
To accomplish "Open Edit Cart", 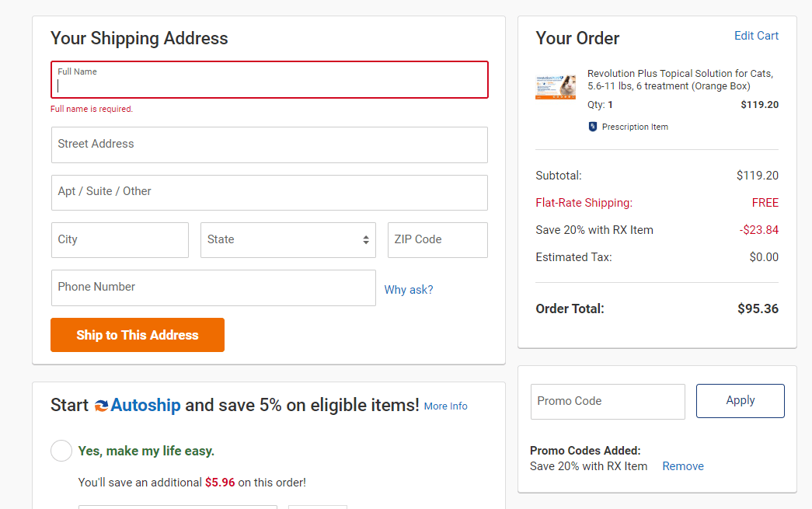I will point(756,36).
